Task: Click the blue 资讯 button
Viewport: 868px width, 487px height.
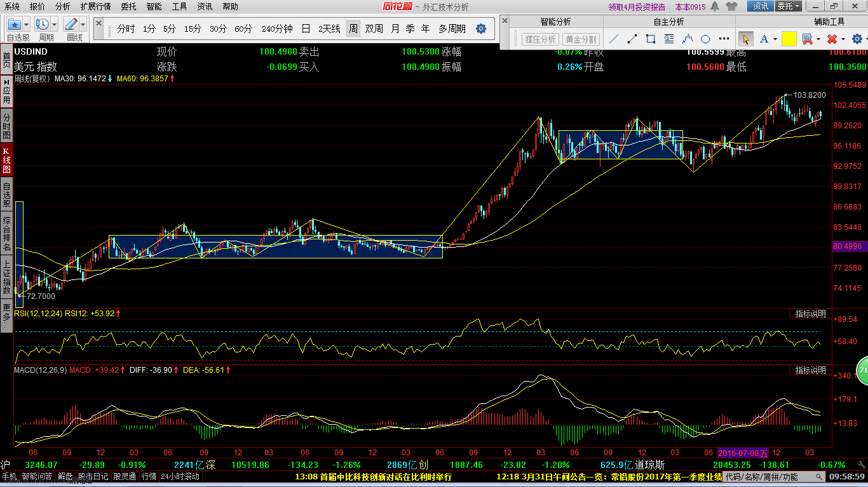Action: (x=760, y=6)
